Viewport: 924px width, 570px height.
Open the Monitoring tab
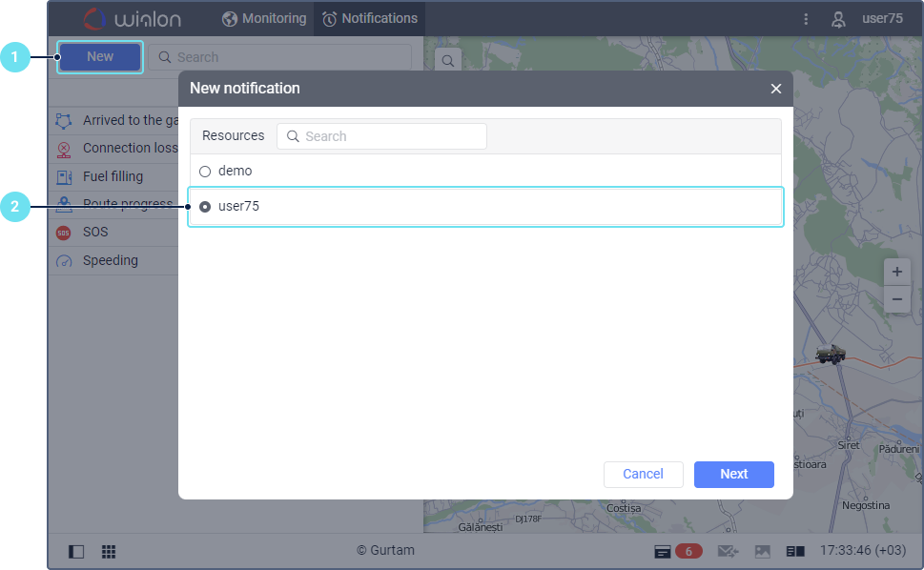pyautogui.click(x=264, y=18)
